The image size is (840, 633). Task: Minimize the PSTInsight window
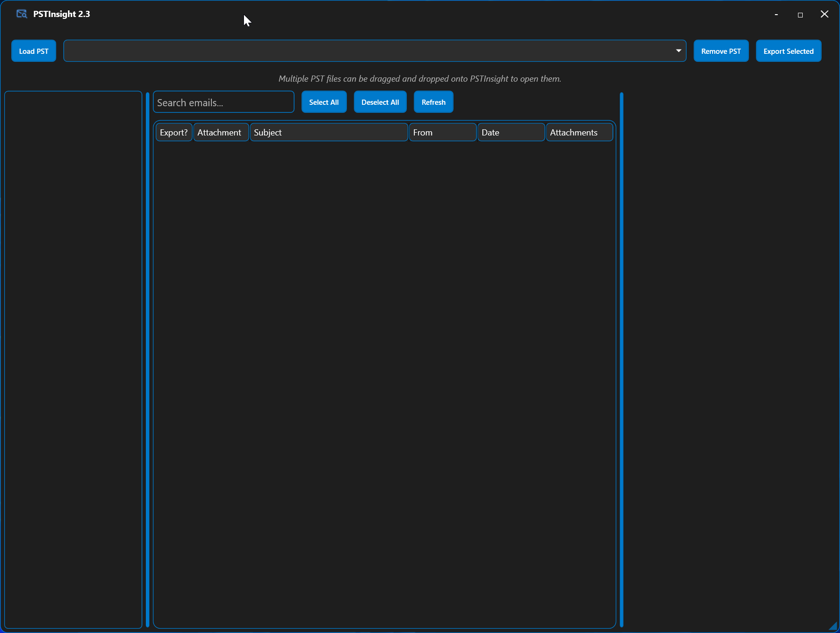pyautogui.click(x=776, y=15)
